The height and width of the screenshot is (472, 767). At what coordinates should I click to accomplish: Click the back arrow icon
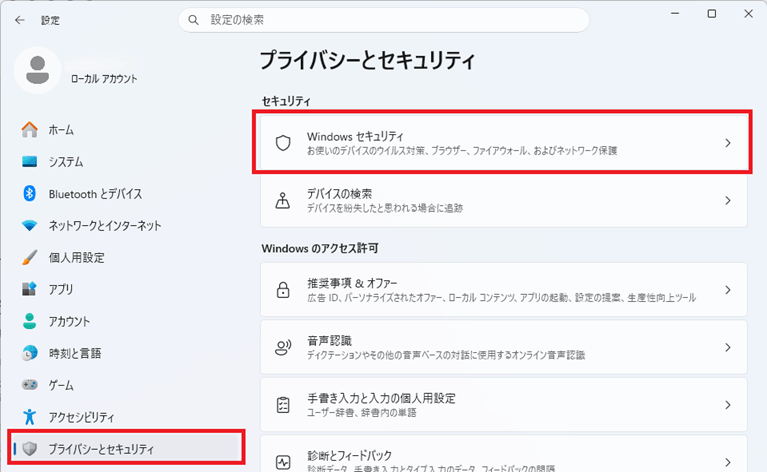20,20
